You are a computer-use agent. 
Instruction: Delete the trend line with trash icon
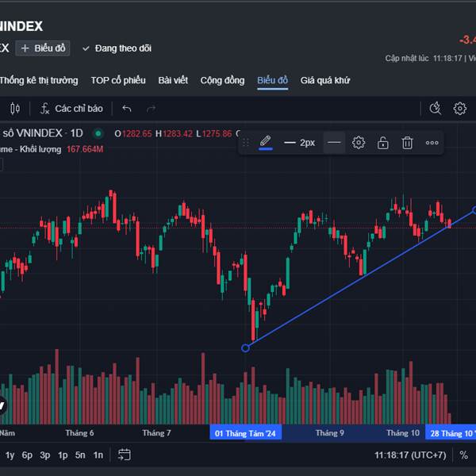pyautogui.click(x=408, y=142)
